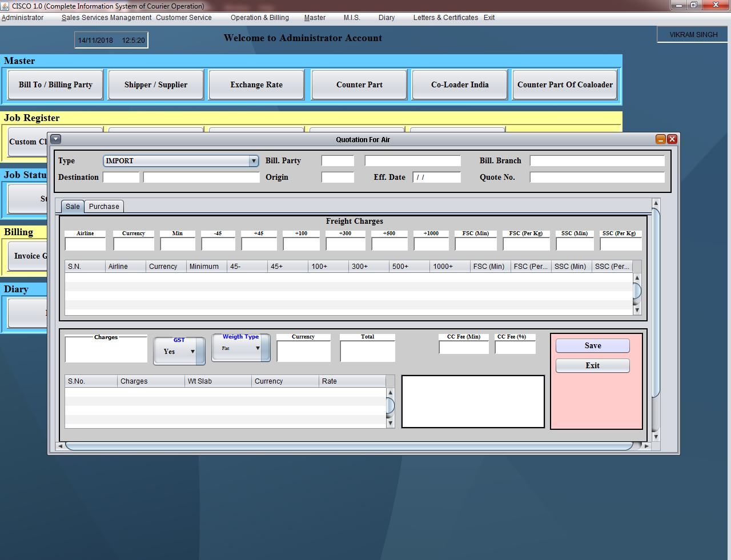Click the dialog's horizontal scroll right arrow
731x560 pixels.
646,446
